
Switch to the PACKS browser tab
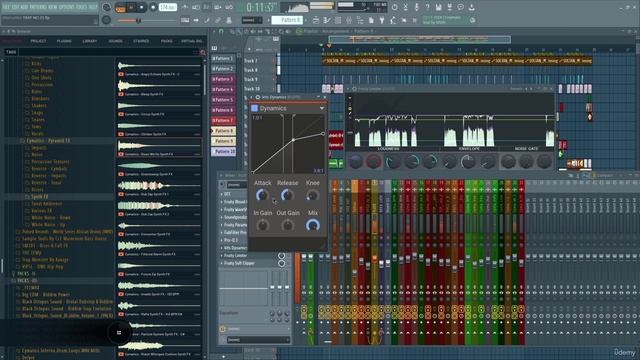coord(167,41)
